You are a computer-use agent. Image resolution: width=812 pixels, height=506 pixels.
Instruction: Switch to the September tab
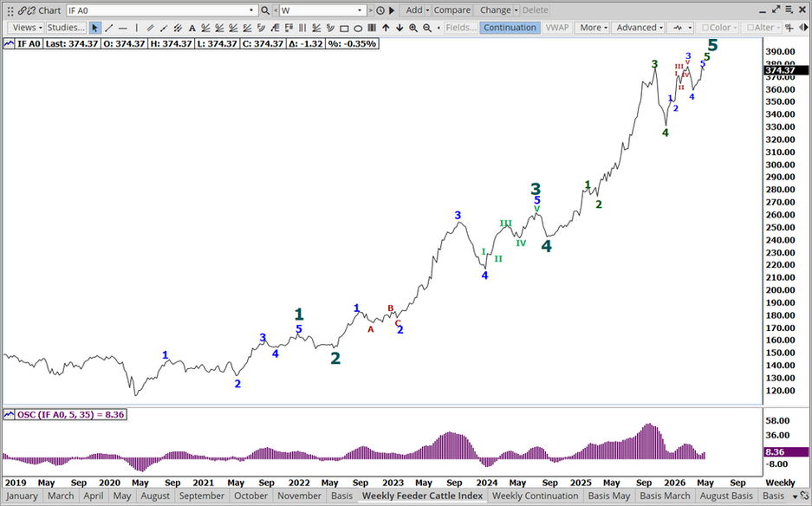(201, 496)
